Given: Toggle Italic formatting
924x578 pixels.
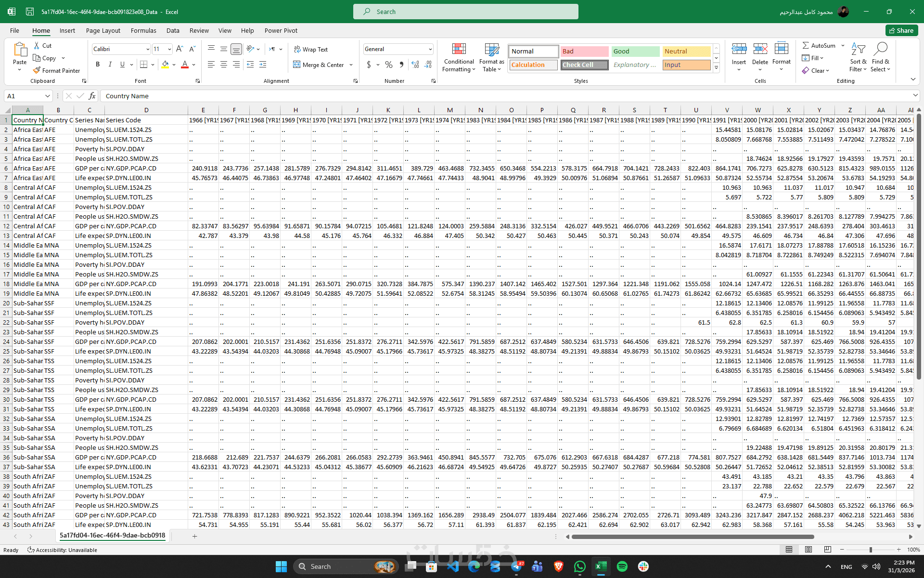Looking at the screenshot, I should [x=110, y=64].
